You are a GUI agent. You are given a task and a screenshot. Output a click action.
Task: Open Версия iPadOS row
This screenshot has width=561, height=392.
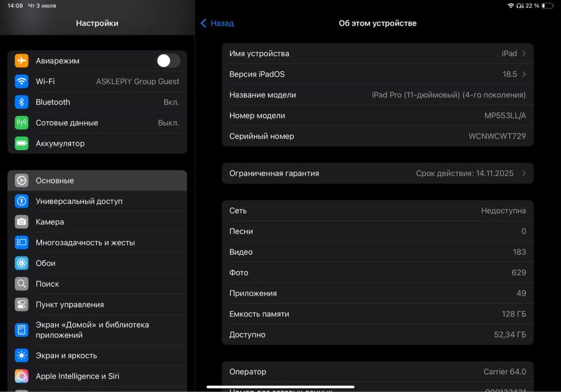click(x=378, y=75)
